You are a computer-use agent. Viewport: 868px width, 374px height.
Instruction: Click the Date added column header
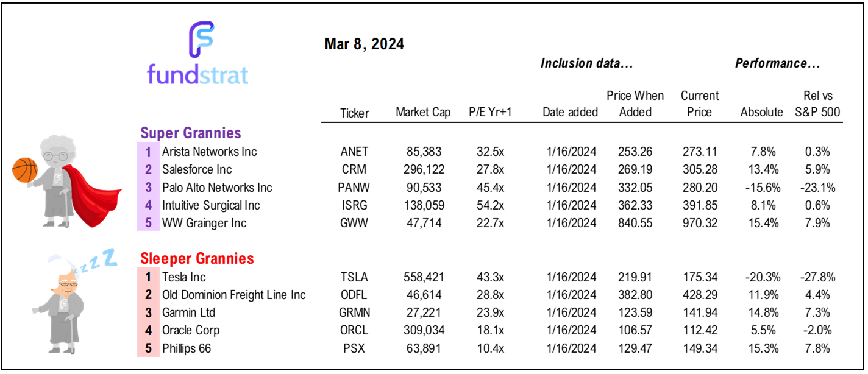point(569,113)
